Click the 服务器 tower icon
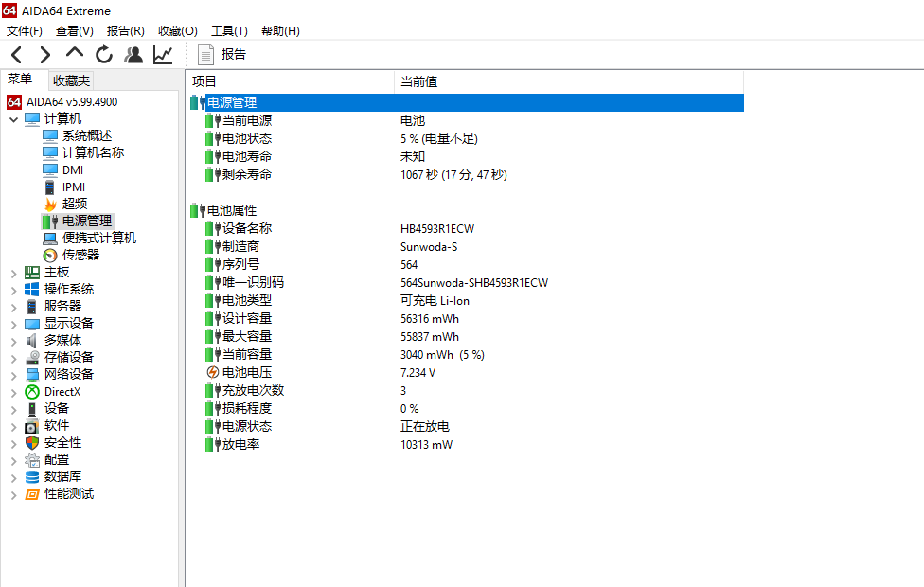Image resolution: width=924 pixels, height=587 pixels. tap(32, 307)
